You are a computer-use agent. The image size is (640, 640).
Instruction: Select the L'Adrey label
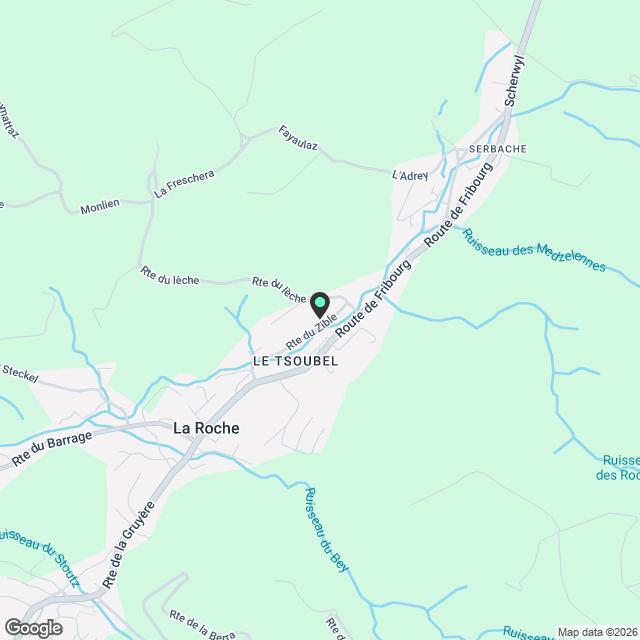410,176
